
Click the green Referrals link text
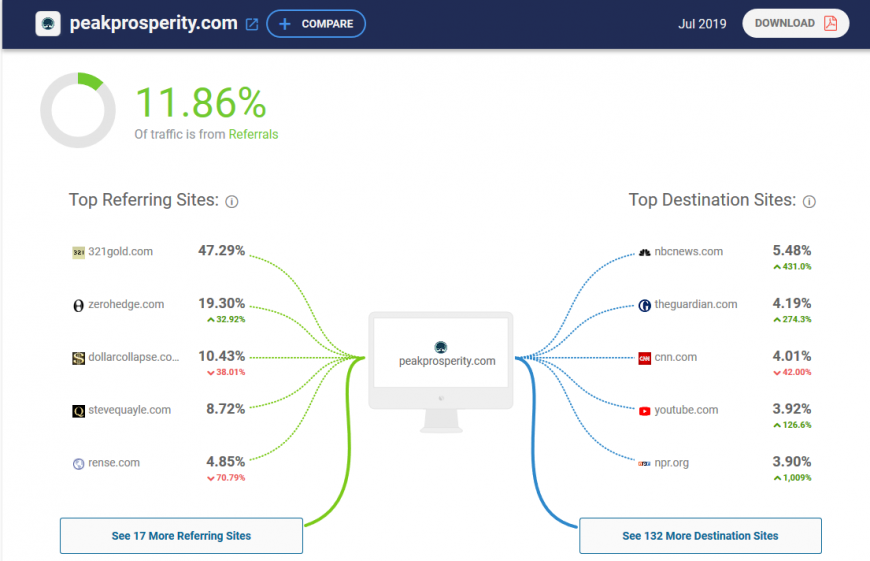point(254,134)
